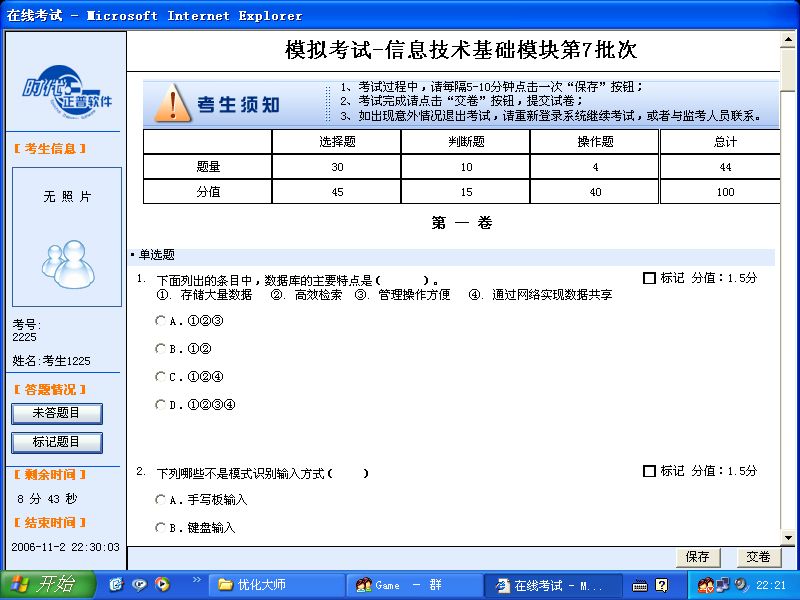The height and width of the screenshot is (600, 800).
Task: Click the volume icon in system tray
Action: [x=741, y=585]
